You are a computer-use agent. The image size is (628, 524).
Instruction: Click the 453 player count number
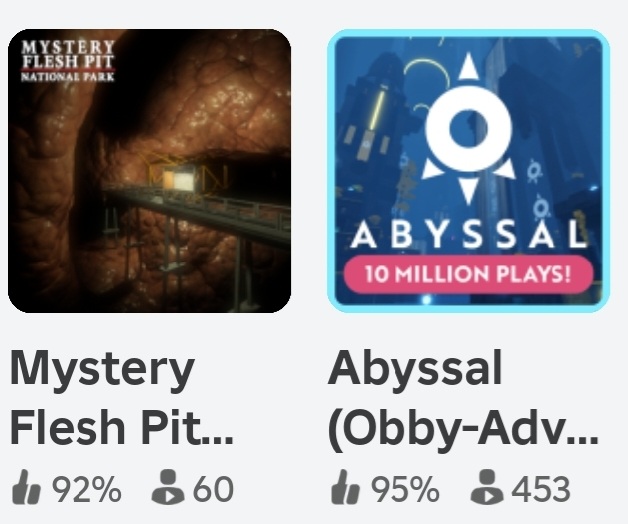coord(541,489)
